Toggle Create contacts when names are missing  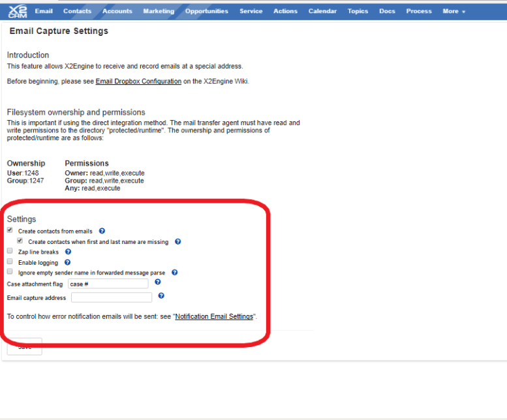(20, 241)
